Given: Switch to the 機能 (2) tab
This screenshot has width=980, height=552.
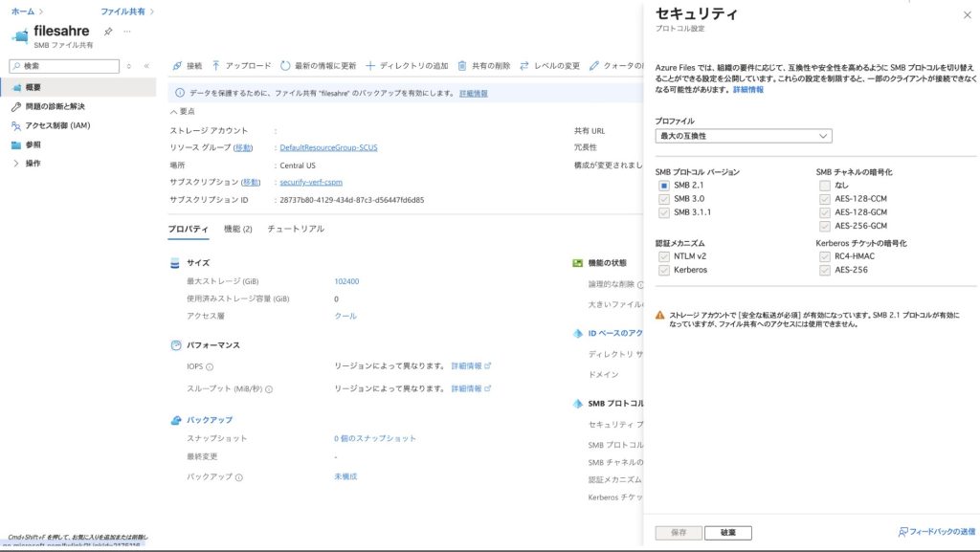Looking at the screenshot, I should click(237, 230).
